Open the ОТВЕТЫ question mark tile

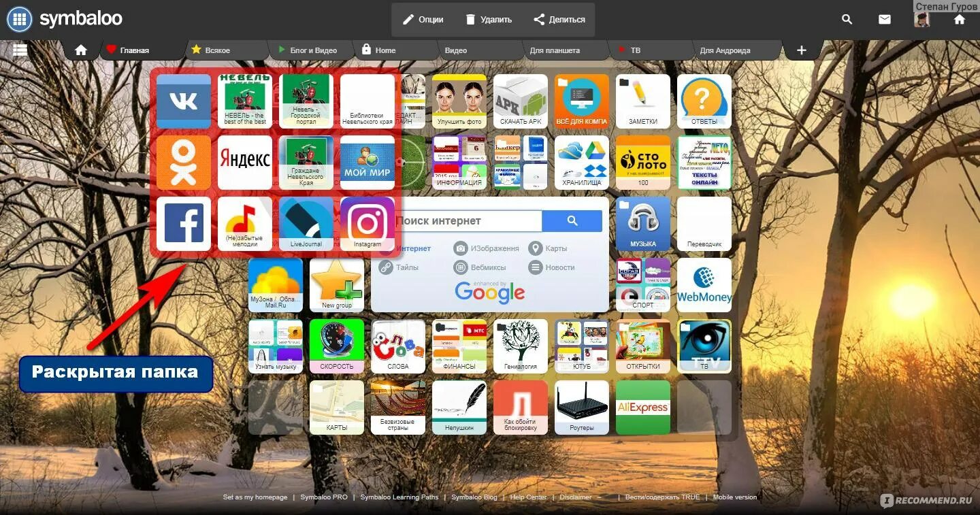point(704,101)
